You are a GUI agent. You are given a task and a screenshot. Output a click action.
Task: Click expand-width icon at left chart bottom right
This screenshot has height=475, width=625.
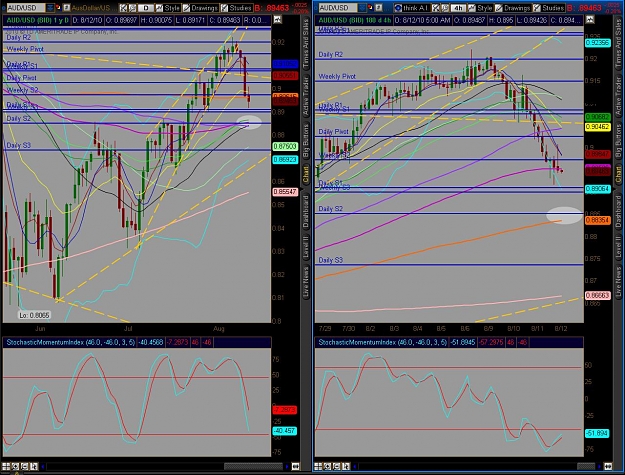(295, 466)
